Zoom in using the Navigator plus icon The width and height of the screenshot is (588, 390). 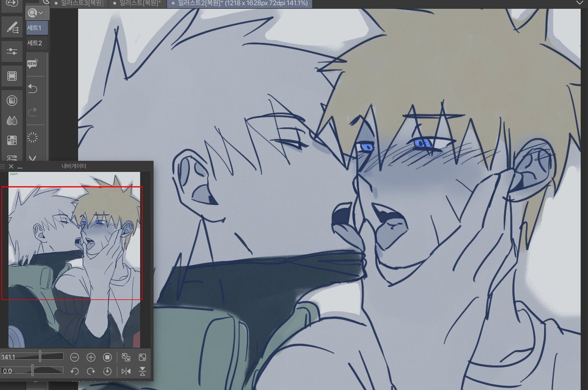(x=91, y=357)
